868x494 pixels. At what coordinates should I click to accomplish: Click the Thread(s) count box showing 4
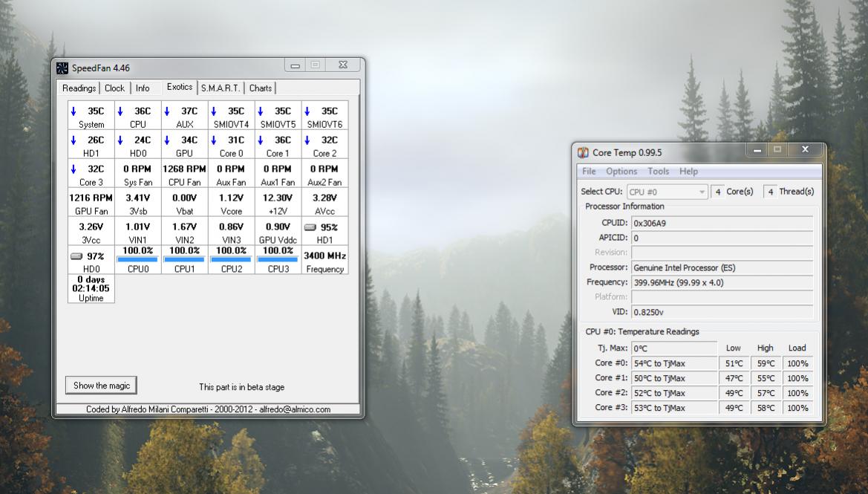click(x=770, y=192)
